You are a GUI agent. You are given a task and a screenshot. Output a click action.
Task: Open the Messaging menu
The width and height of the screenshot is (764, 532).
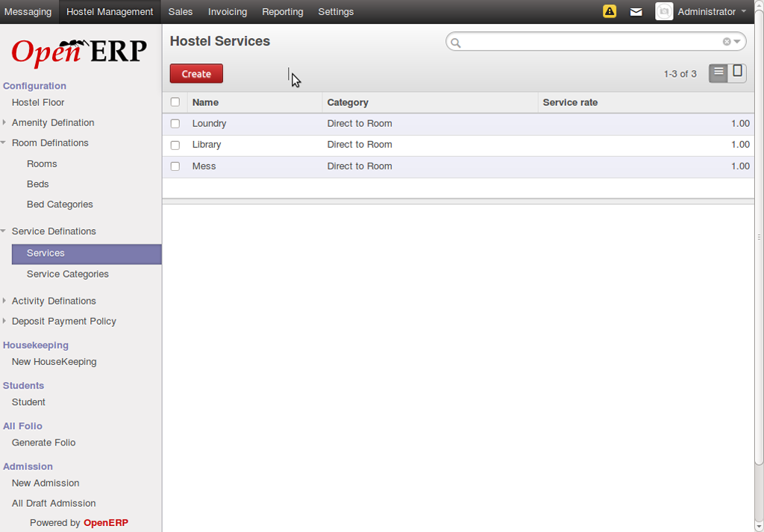[x=28, y=12]
